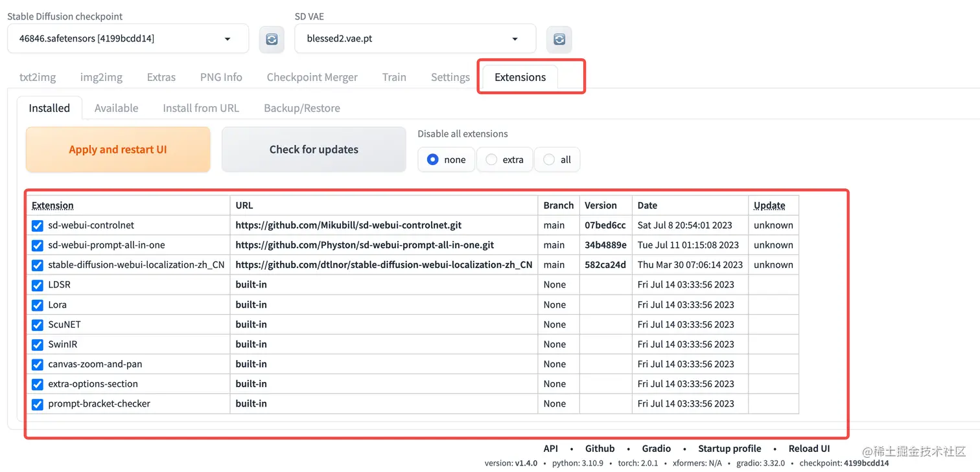
Task: Click the Extension column header
Action: pyautogui.click(x=52, y=205)
